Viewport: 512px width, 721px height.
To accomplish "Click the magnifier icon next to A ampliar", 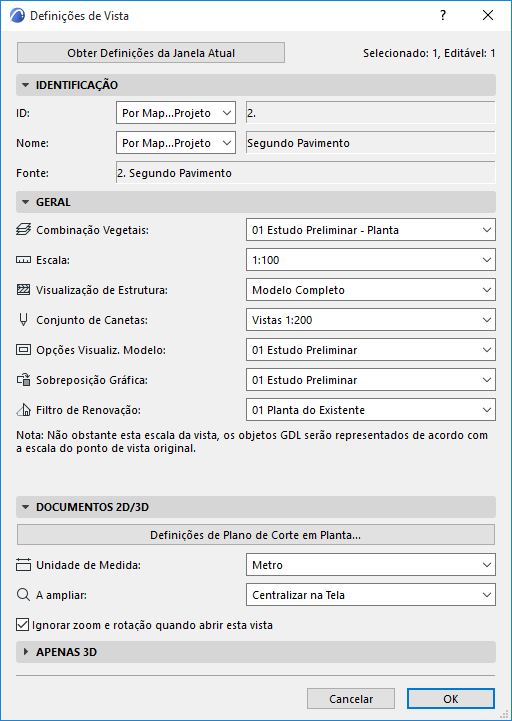I will coord(23,595).
